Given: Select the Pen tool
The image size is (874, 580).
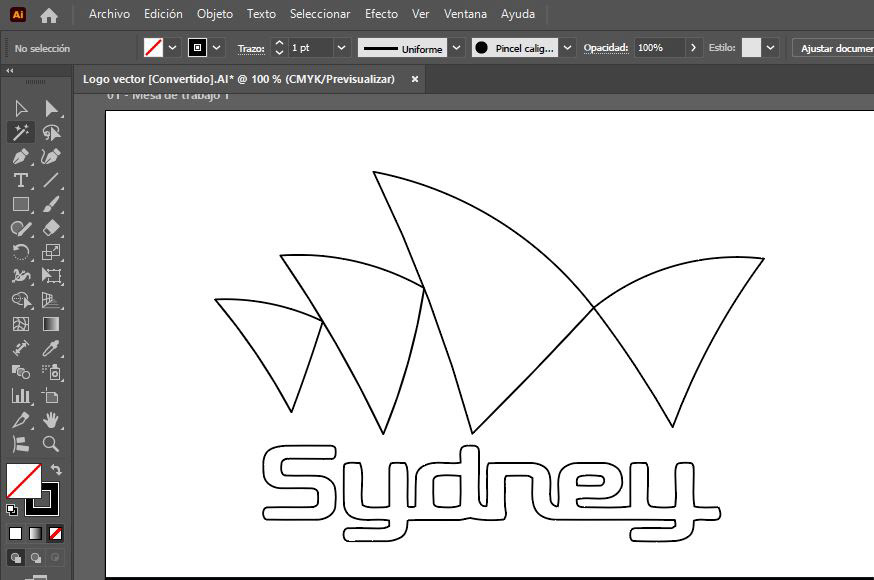Looking at the screenshot, I should 21,156.
